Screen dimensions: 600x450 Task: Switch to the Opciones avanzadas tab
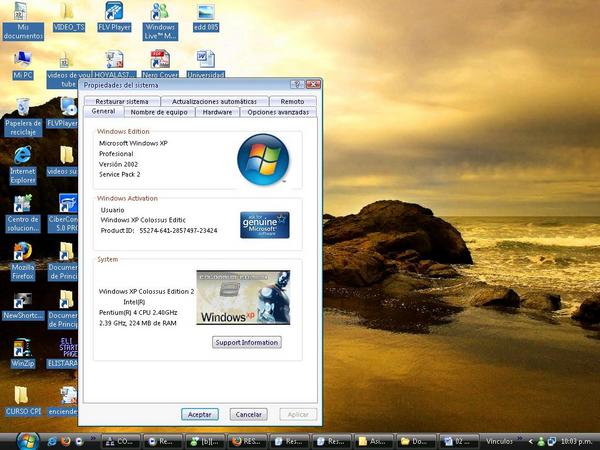pyautogui.click(x=278, y=112)
